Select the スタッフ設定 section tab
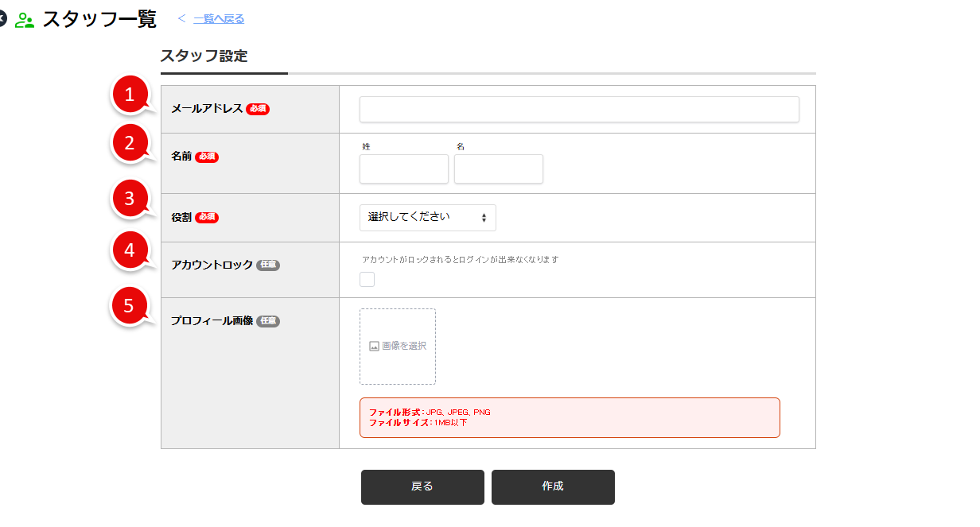Viewport: 980px width, 527px height. click(x=204, y=56)
